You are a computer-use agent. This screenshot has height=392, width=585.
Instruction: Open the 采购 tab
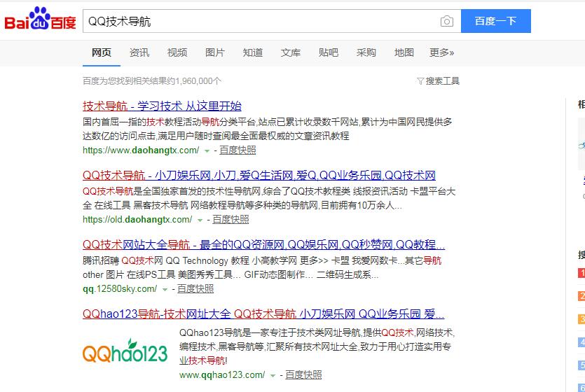pyautogui.click(x=366, y=52)
